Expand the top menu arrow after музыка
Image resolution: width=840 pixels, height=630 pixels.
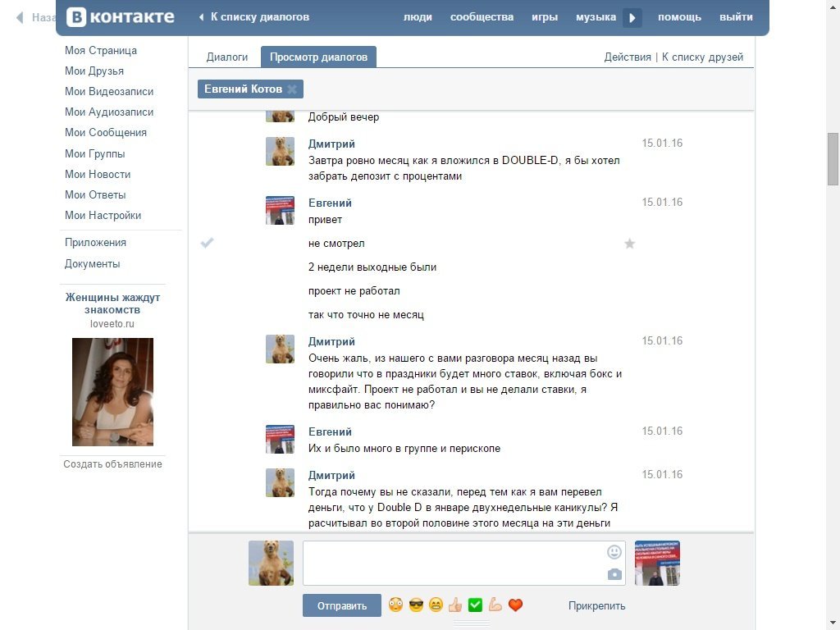pos(632,17)
